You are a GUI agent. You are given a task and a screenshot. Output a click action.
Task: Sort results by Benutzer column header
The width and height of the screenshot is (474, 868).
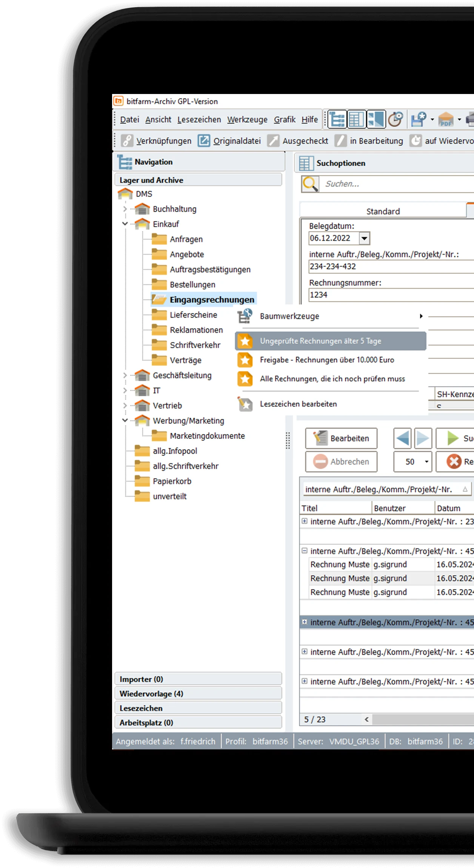pyautogui.click(x=403, y=508)
